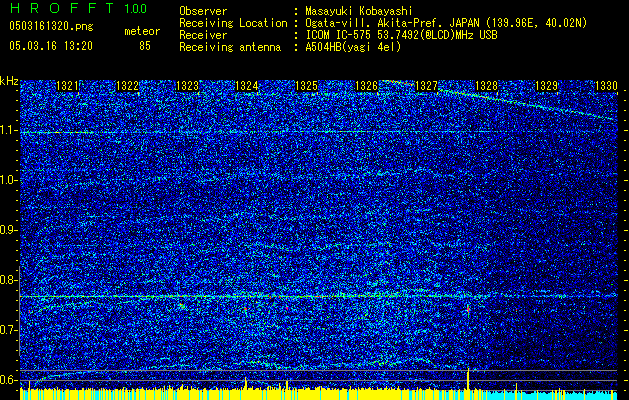This screenshot has width=629, height=400.
Task: Click the 1.0 frequency axis label
Action: 9,180
